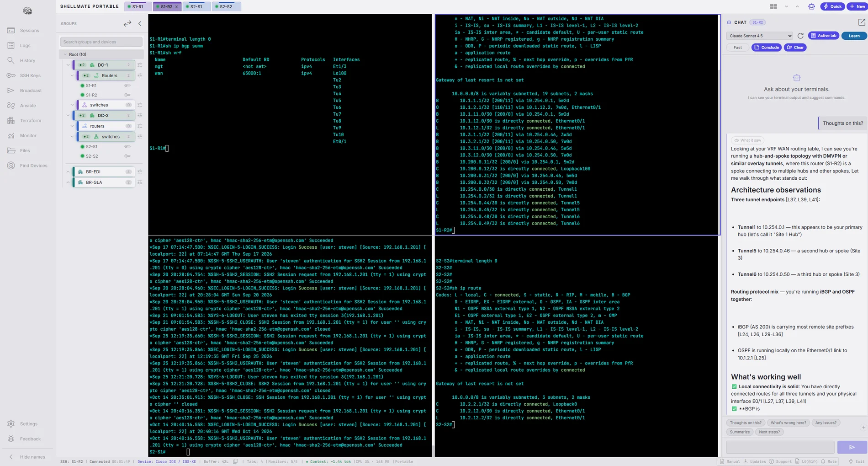Switch to the S2-S1 terminal tab
This screenshot has width=868, height=466.
tap(196, 7)
